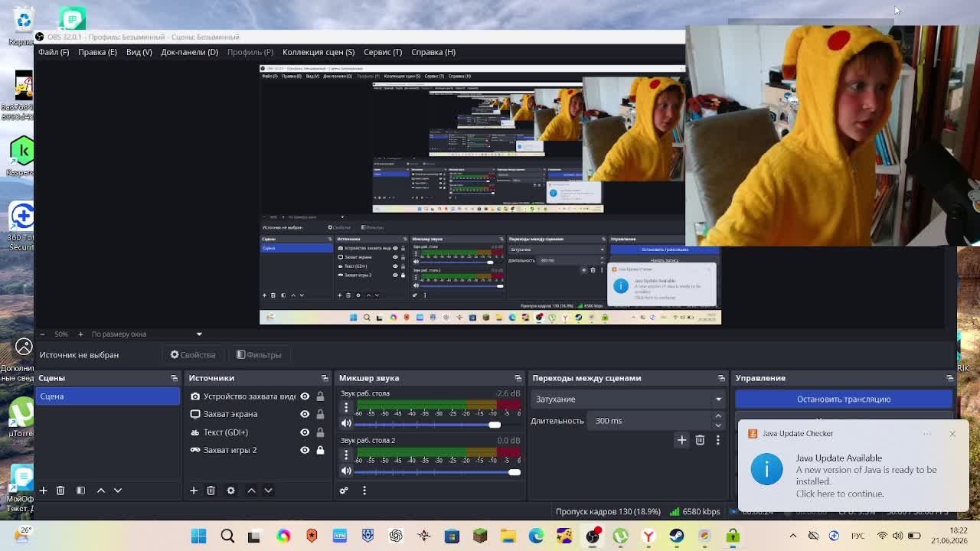This screenshot has height=551, width=980.
Task: Open transition properties three-dot menu
Action: 718,440
